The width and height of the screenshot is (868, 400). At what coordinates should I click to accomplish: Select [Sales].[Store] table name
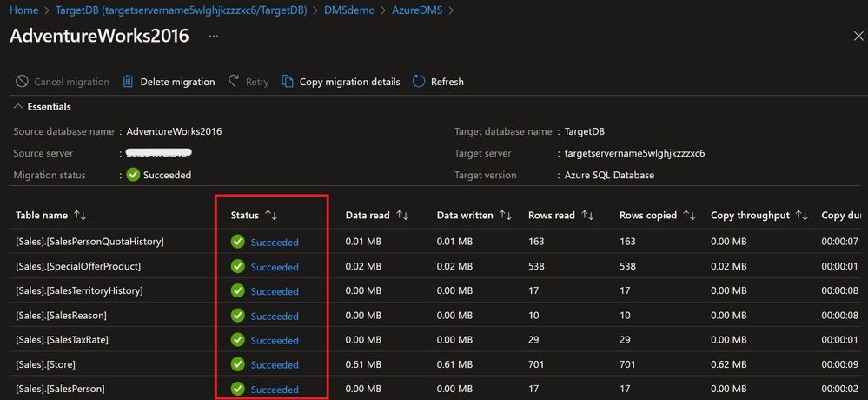pos(45,364)
